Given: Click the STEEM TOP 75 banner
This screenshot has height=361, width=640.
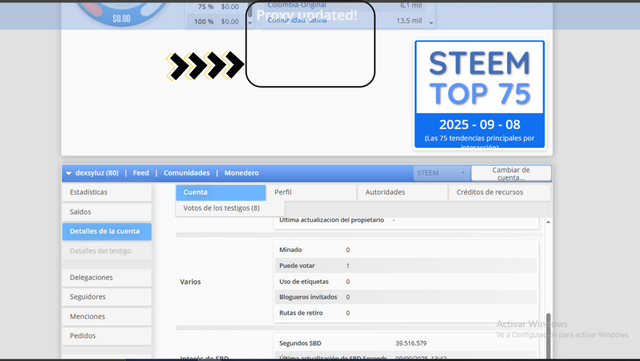Looking at the screenshot, I should 480,94.
